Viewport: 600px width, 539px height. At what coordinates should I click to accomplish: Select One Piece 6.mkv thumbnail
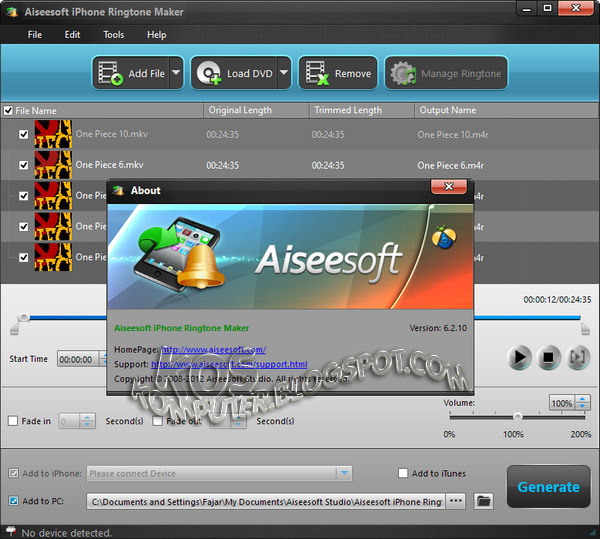pos(53,165)
